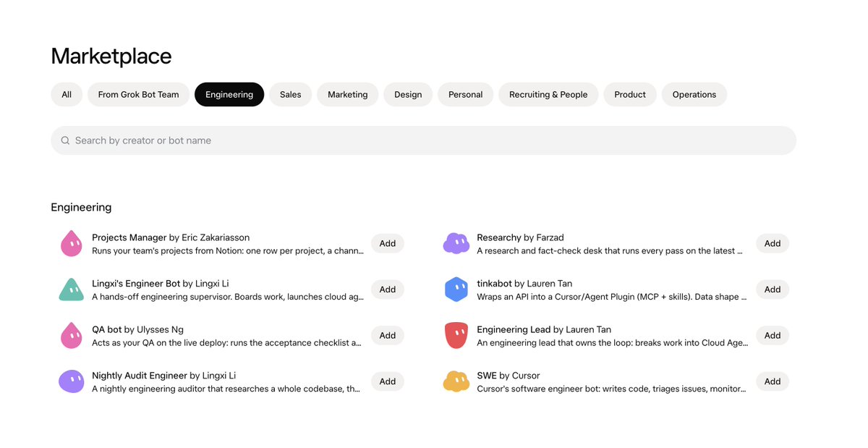Click the description starting "A hands-off engineering supervisor"
The height and width of the screenshot is (448, 868).
(x=228, y=297)
